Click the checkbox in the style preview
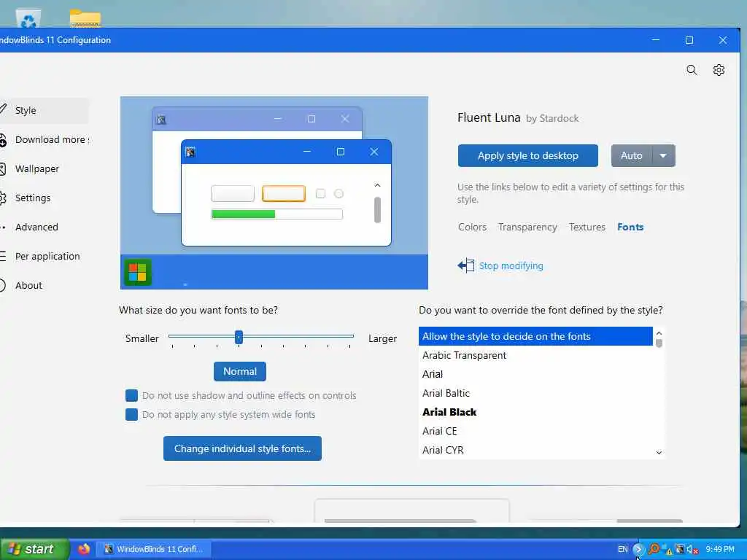 pyautogui.click(x=321, y=194)
